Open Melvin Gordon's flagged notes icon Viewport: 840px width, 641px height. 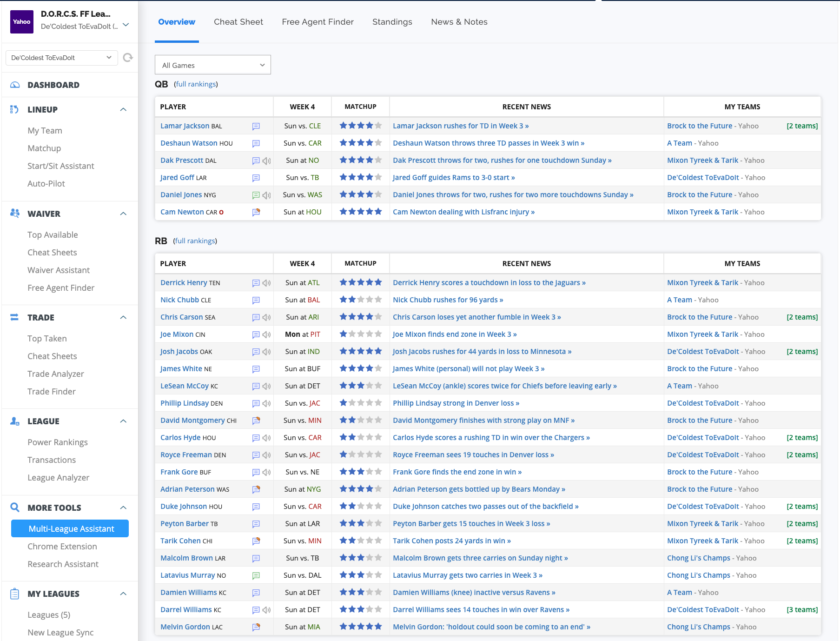click(x=256, y=627)
